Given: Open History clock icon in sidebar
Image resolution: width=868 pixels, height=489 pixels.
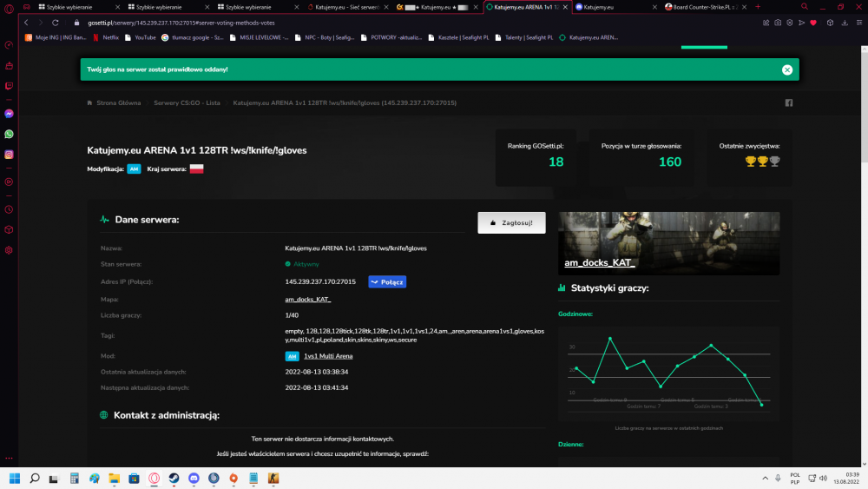Looking at the screenshot, I should 9,209.
